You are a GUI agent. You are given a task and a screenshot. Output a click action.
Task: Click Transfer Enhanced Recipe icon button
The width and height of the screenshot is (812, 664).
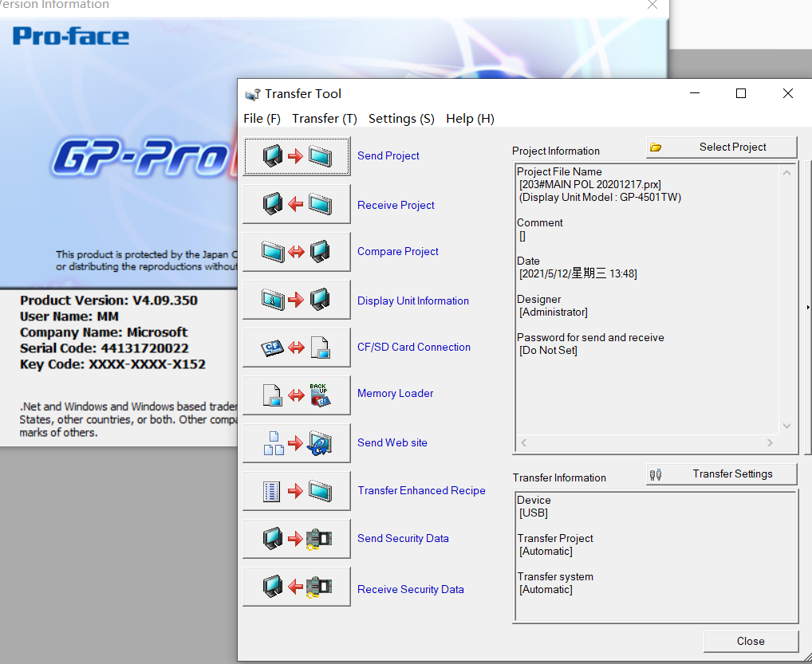[297, 491]
